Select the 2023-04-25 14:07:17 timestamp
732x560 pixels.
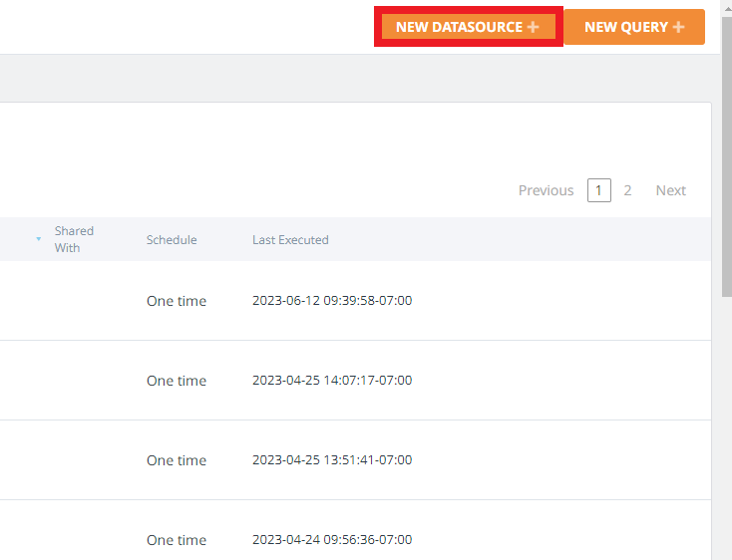click(332, 381)
